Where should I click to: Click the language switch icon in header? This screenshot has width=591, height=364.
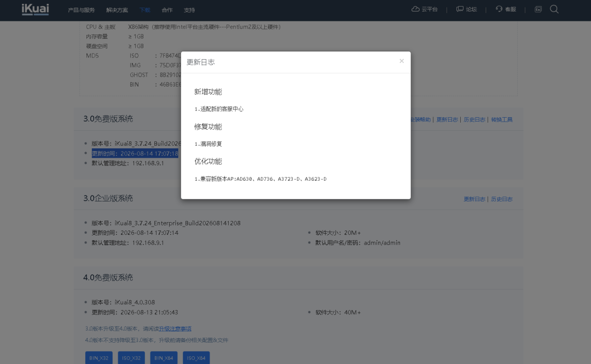[538, 9]
